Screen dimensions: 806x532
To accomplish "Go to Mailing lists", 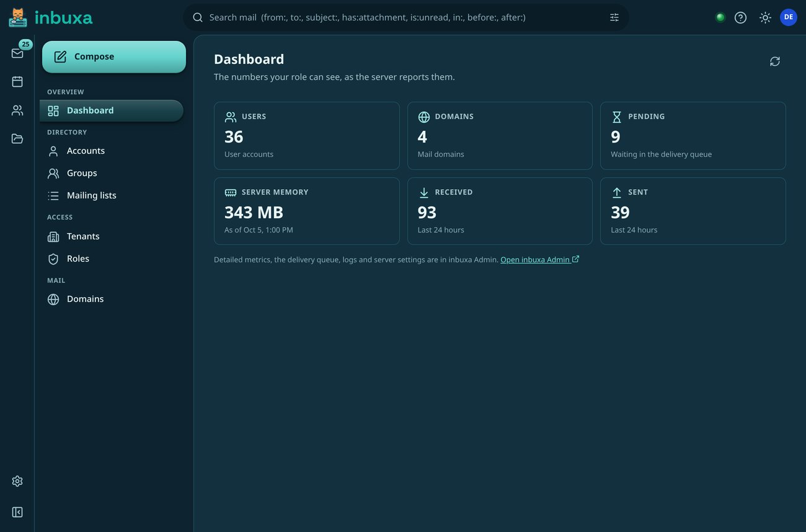I will tap(112, 195).
